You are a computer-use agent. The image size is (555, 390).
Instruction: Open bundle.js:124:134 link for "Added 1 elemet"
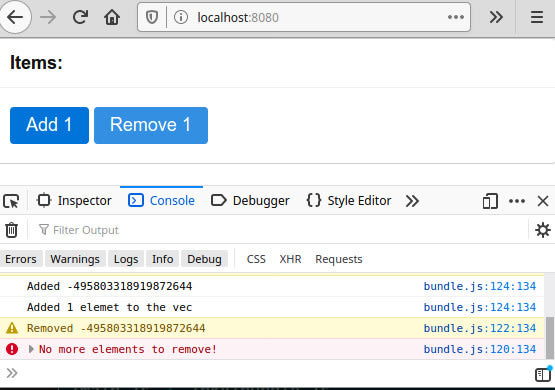point(480,307)
